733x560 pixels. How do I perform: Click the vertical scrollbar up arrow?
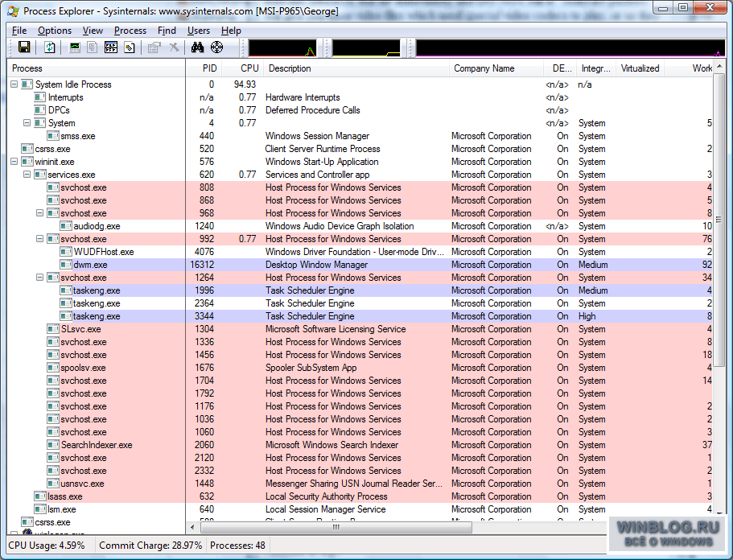pyautogui.click(x=719, y=66)
